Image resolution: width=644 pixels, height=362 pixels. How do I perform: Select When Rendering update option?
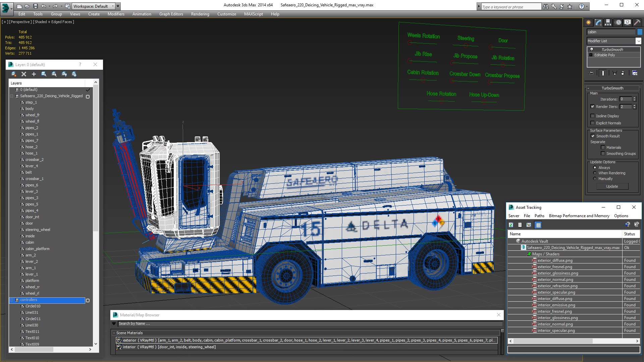click(x=595, y=173)
